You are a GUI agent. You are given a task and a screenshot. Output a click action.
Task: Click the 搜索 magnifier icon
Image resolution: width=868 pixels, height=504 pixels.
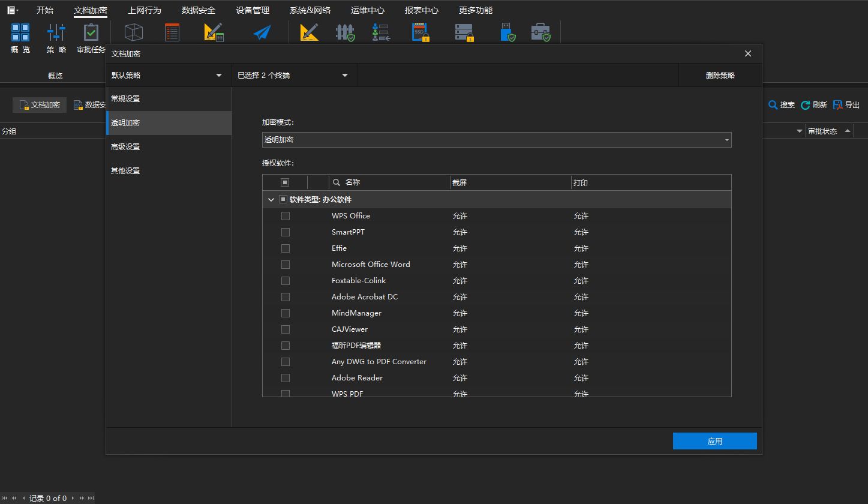click(x=773, y=105)
